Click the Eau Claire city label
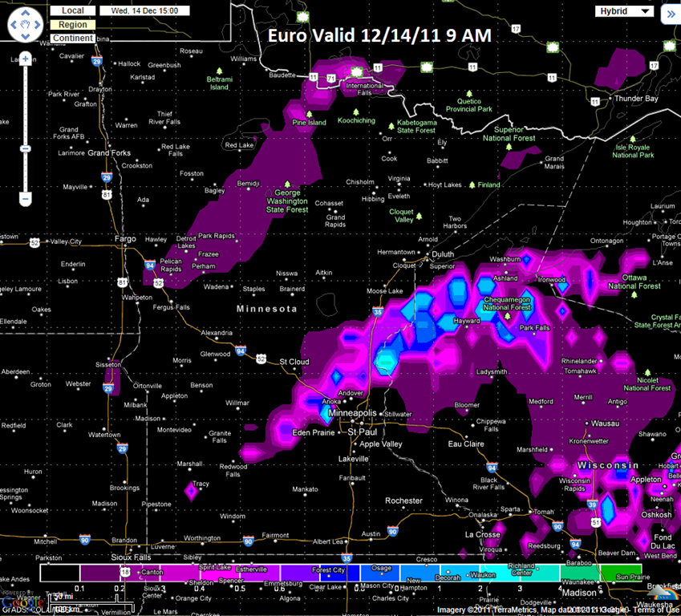 466,444
